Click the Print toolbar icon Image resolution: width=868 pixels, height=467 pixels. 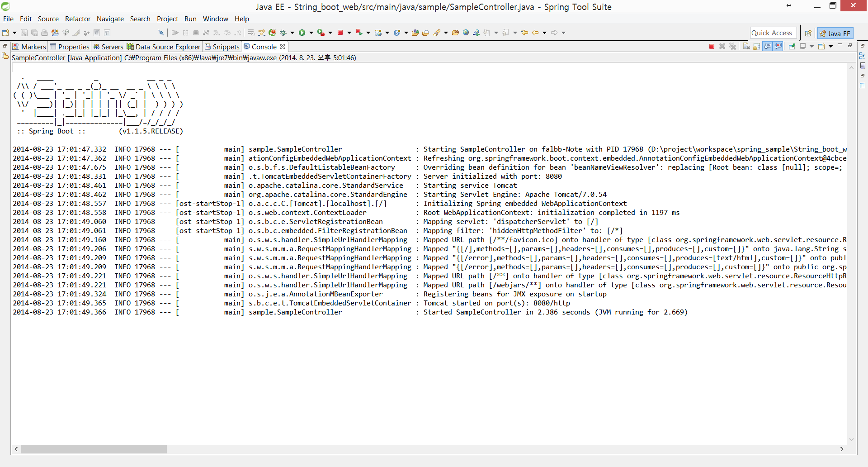point(44,33)
